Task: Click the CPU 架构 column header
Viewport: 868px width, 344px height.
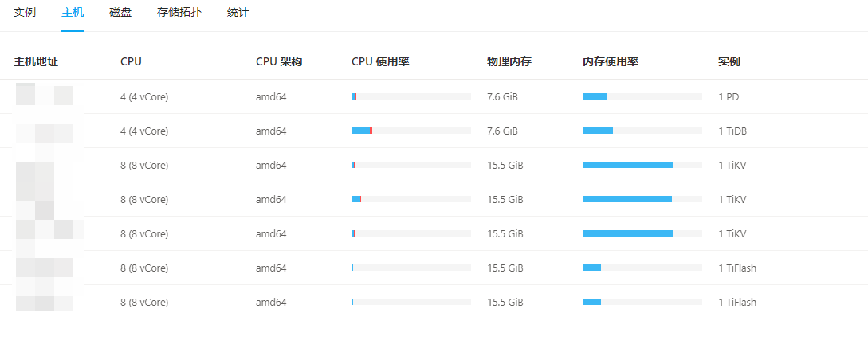Action: pyautogui.click(x=279, y=61)
